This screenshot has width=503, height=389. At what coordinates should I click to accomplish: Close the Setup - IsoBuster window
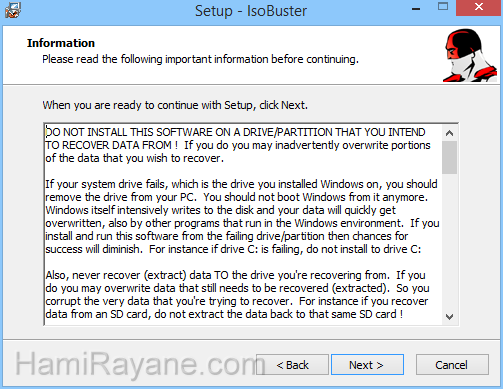479,7
